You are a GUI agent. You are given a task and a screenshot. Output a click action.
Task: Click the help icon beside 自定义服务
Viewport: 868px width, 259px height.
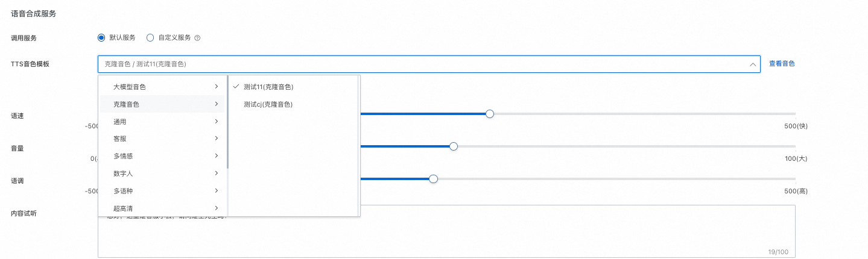click(197, 38)
